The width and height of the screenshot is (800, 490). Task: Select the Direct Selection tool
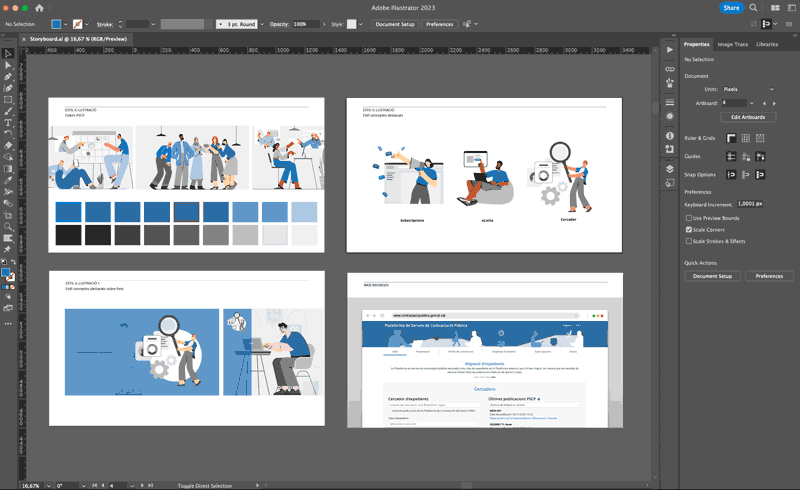pyautogui.click(x=8, y=65)
